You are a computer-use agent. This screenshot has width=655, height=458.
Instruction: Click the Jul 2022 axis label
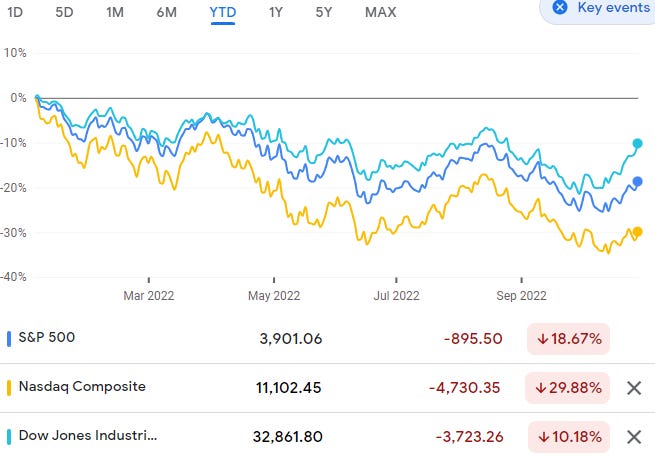(396, 296)
